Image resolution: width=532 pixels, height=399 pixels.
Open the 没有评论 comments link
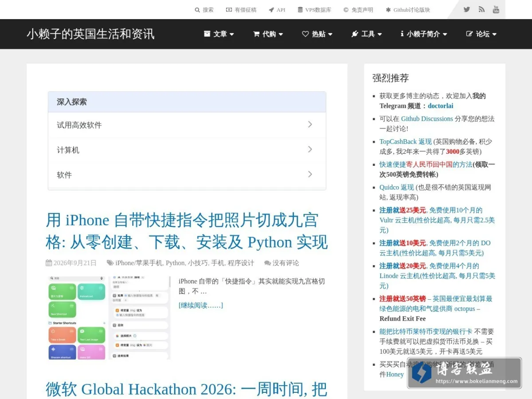[286, 263]
